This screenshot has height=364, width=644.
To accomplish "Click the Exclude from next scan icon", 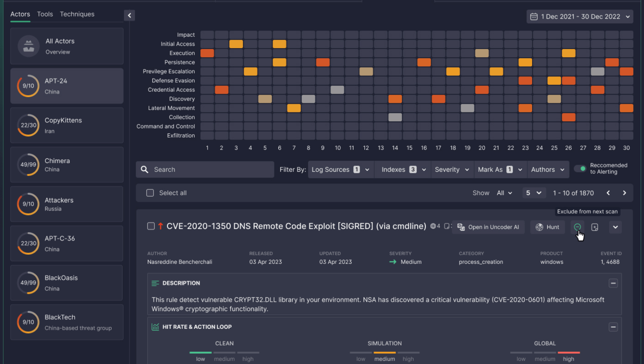I will (x=578, y=227).
